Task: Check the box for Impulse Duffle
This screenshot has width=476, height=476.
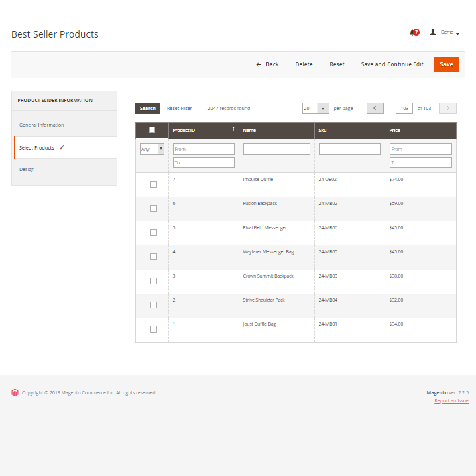Action: [x=154, y=184]
